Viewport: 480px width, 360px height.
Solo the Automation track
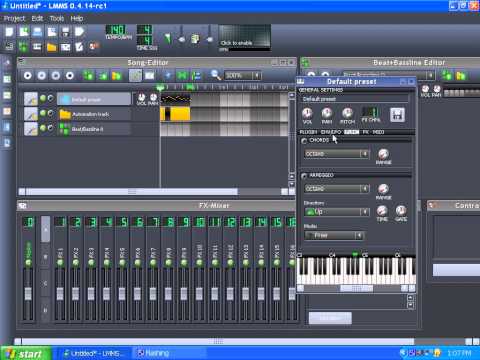coord(50,113)
